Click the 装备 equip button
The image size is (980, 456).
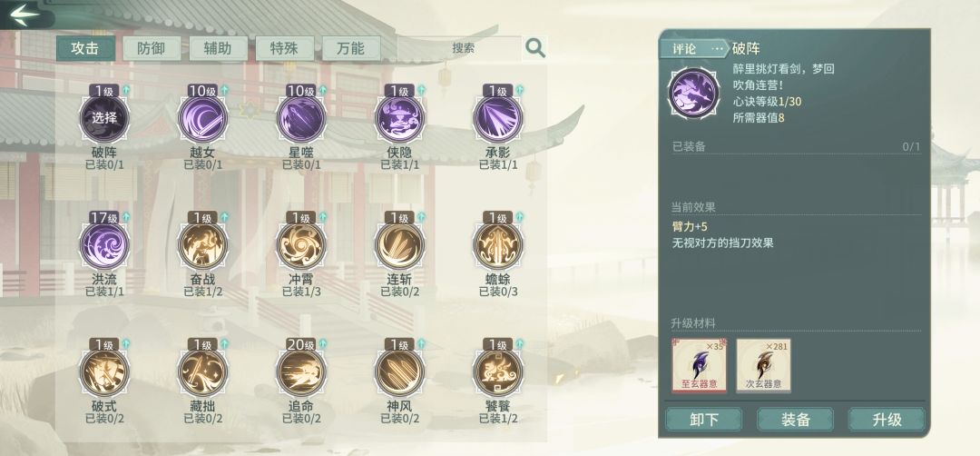tap(795, 420)
